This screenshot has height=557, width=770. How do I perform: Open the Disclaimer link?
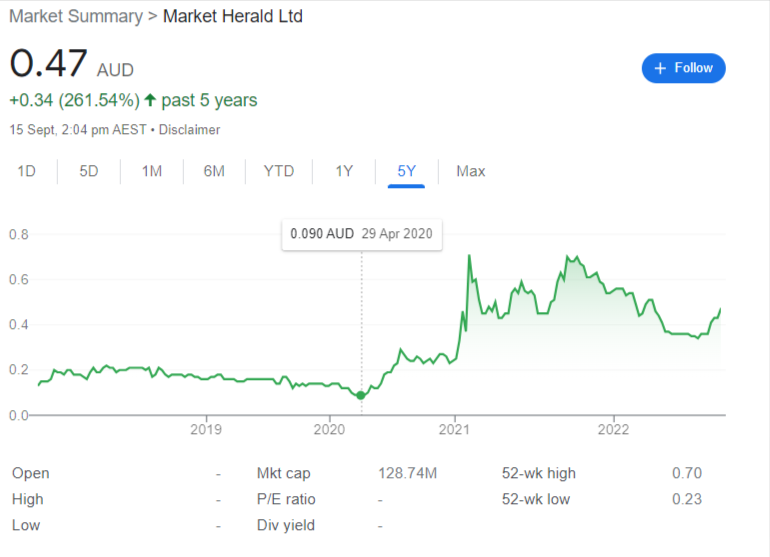pyautogui.click(x=189, y=130)
